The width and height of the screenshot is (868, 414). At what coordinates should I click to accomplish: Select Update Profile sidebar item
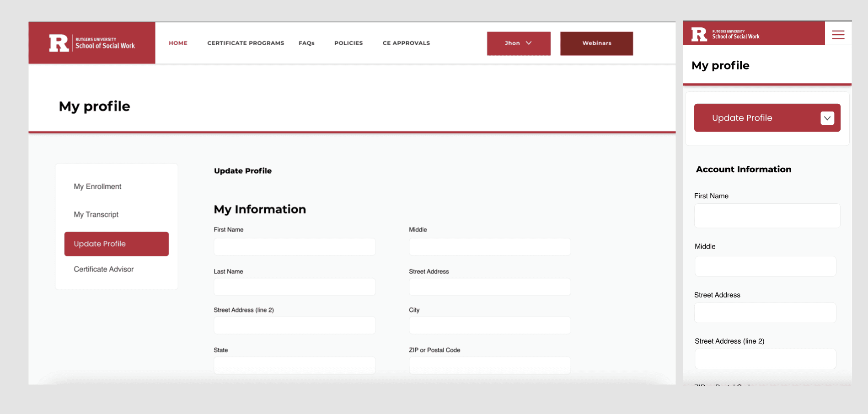coord(116,244)
